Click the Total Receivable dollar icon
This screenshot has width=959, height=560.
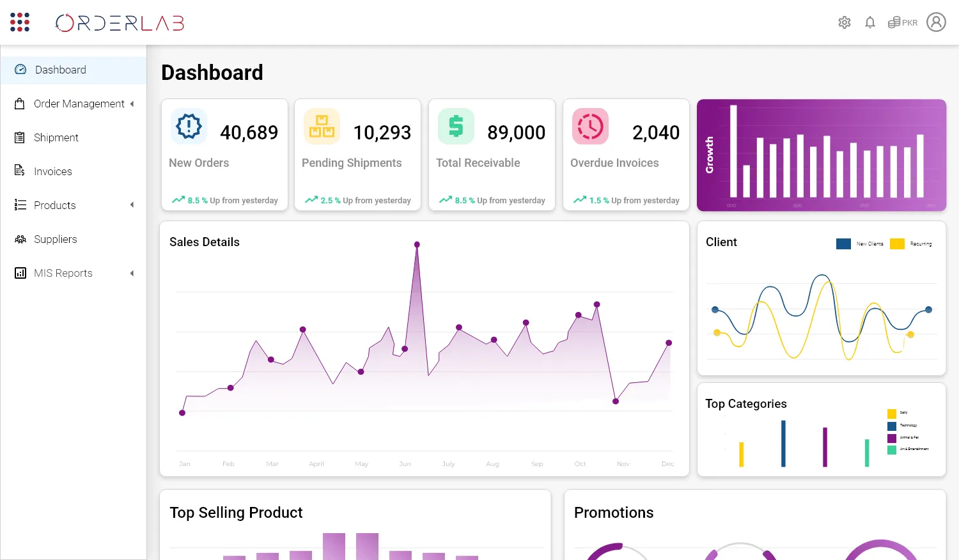[456, 126]
